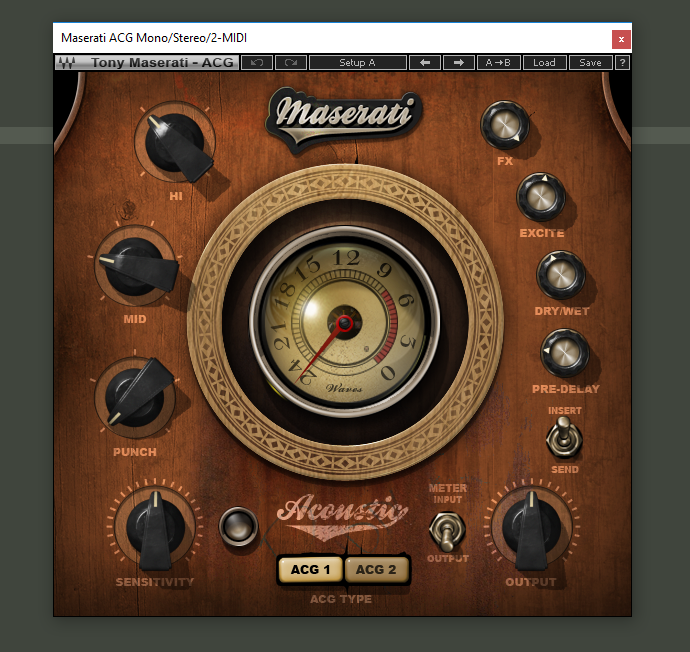Redo with the redo arrow button
690x652 pixels.
291,62
